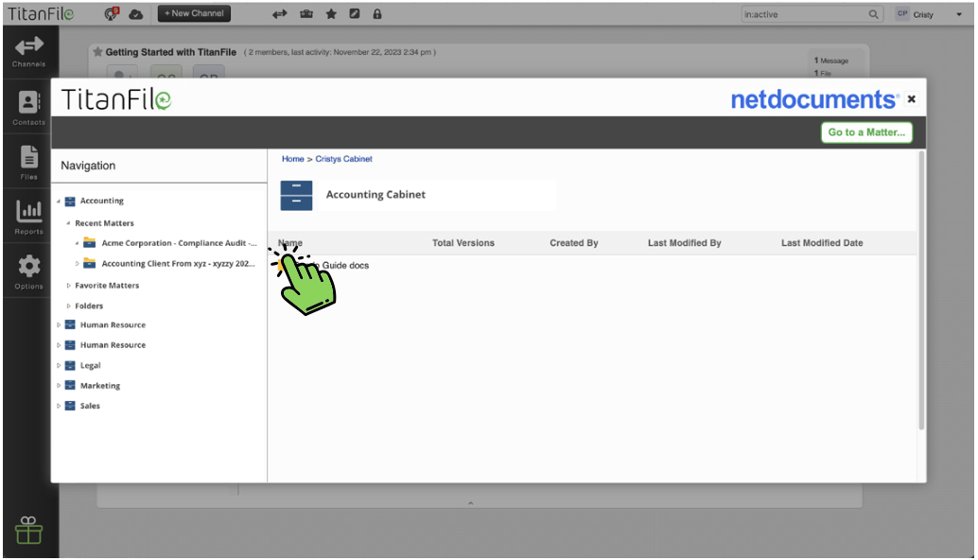
Task: Click the Accounting Cabinet title text
Action: coord(375,195)
